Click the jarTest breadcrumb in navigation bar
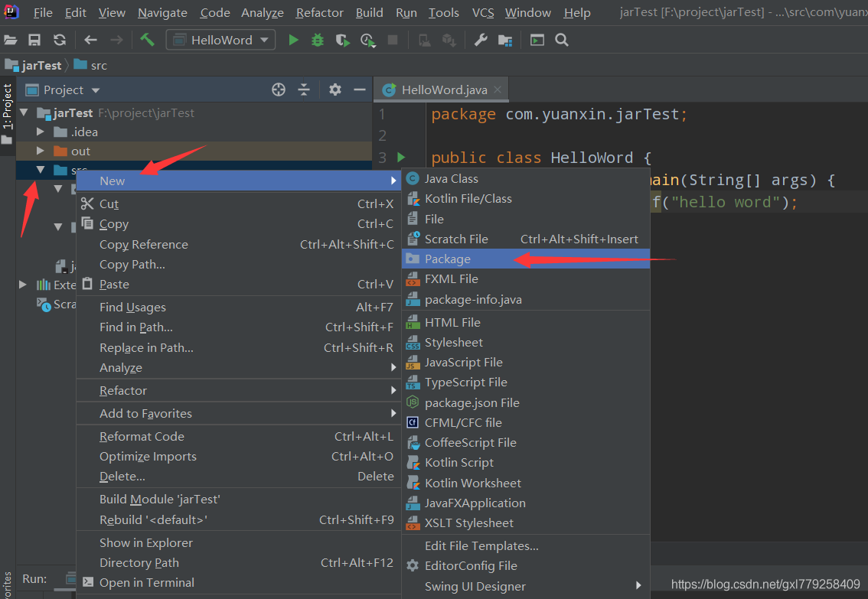 tap(41, 65)
